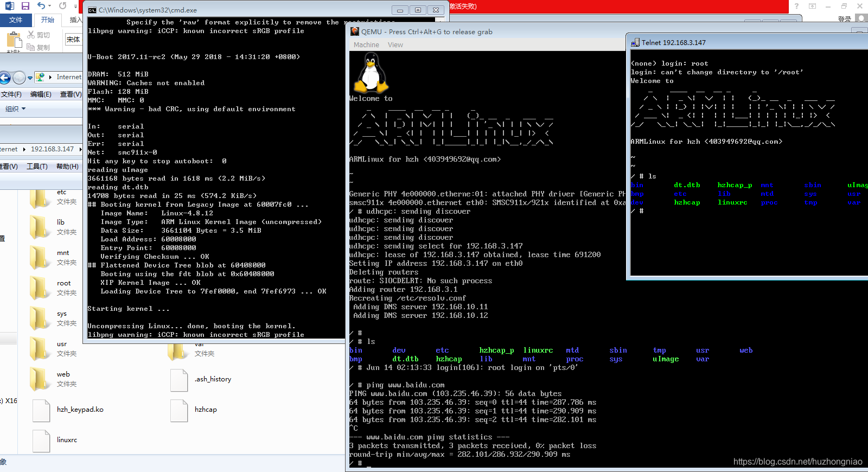Open the View menu in QEMU
The image size is (868, 472).
[395, 45]
